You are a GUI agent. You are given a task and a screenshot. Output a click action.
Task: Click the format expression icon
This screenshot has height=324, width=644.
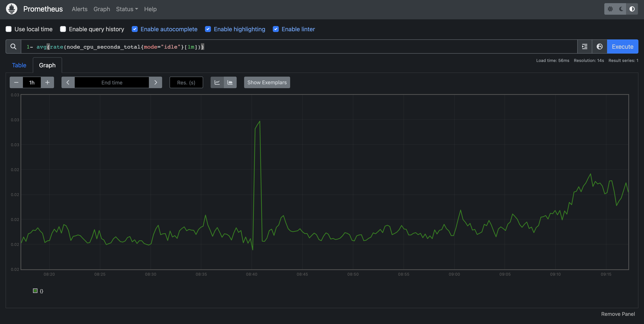click(x=585, y=47)
